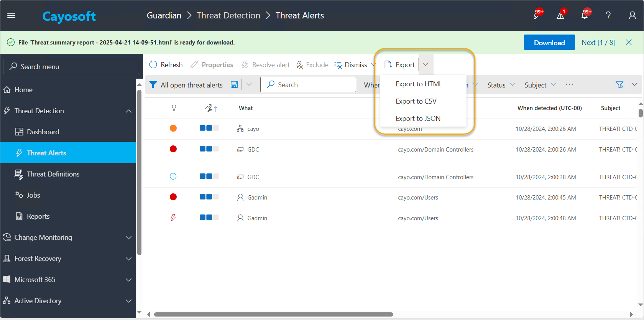This screenshot has height=320, width=644.
Task: Expand the Change Monitoring section
Action: pos(129,238)
